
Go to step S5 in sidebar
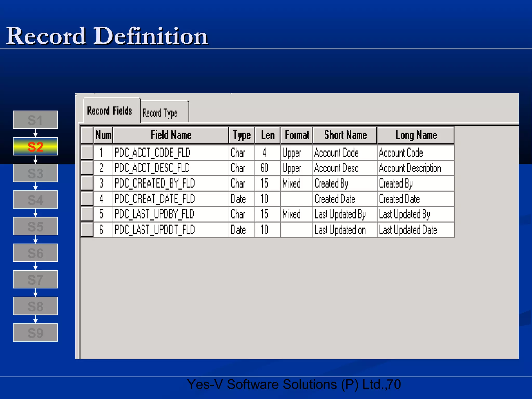pyautogui.click(x=36, y=226)
